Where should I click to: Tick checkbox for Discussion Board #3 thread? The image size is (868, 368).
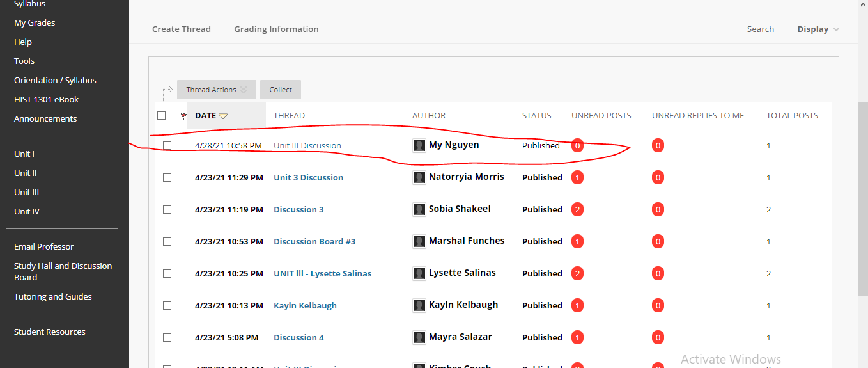pos(167,241)
